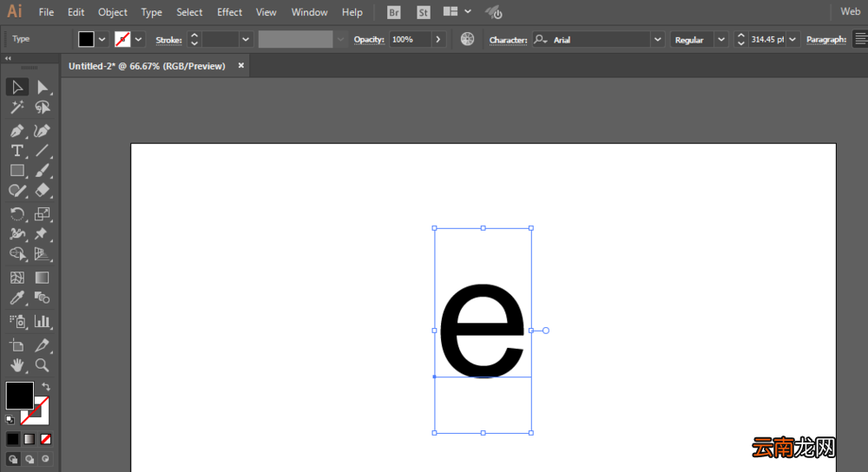Viewport: 868px width, 472px height.
Task: Open the Type menu
Action: tap(151, 12)
